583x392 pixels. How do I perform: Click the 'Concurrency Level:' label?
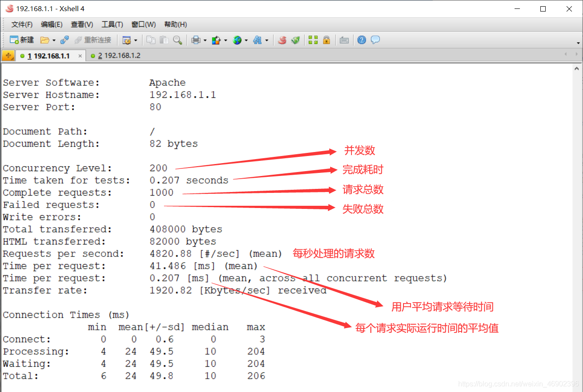(57, 168)
